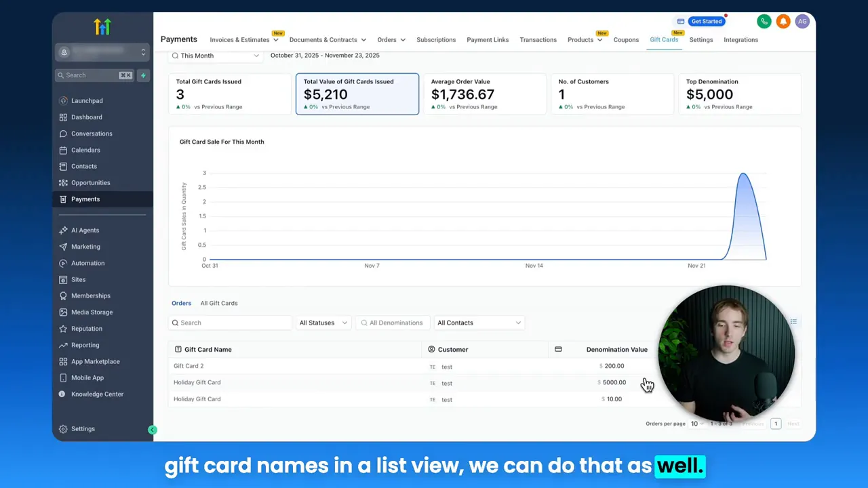The width and height of the screenshot is (868, 488).
Task: Click the list view icon above the table
Action: (793, 322)
